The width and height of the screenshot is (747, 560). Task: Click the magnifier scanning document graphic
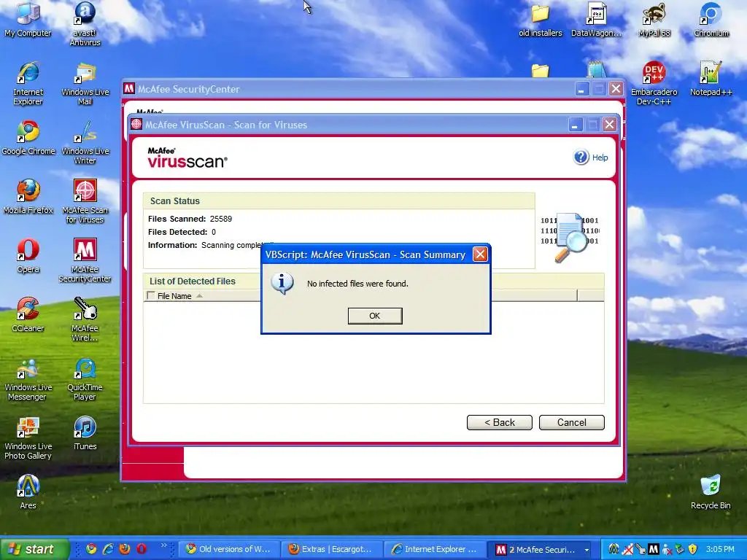[x=570, y=237]
